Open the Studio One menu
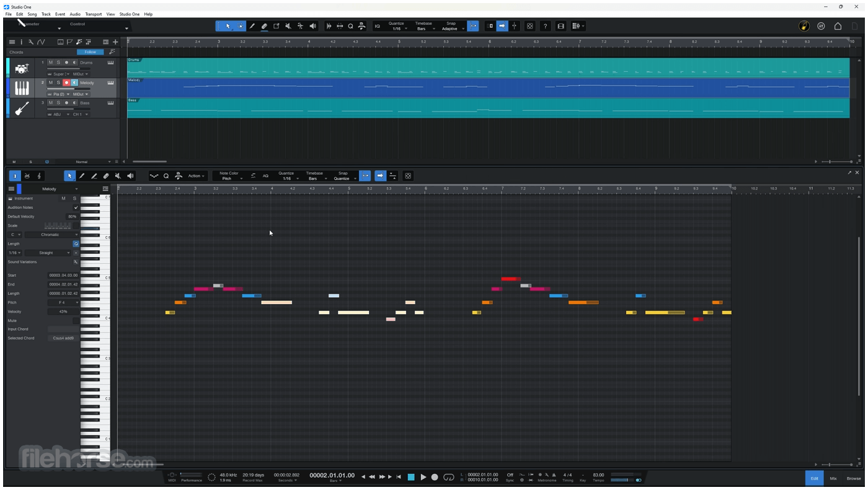This screenshot has width=868, height=490. pos(130,14)
